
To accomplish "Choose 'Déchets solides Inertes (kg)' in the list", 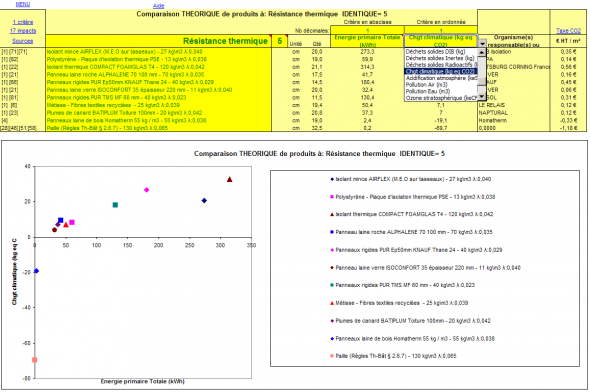I will pos(440,58).
